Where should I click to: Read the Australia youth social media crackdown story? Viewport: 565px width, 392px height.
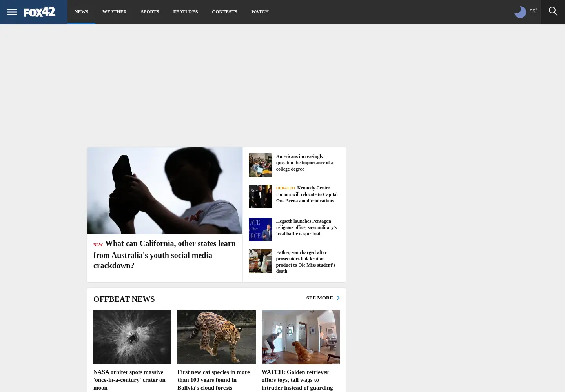pos(165,254)
